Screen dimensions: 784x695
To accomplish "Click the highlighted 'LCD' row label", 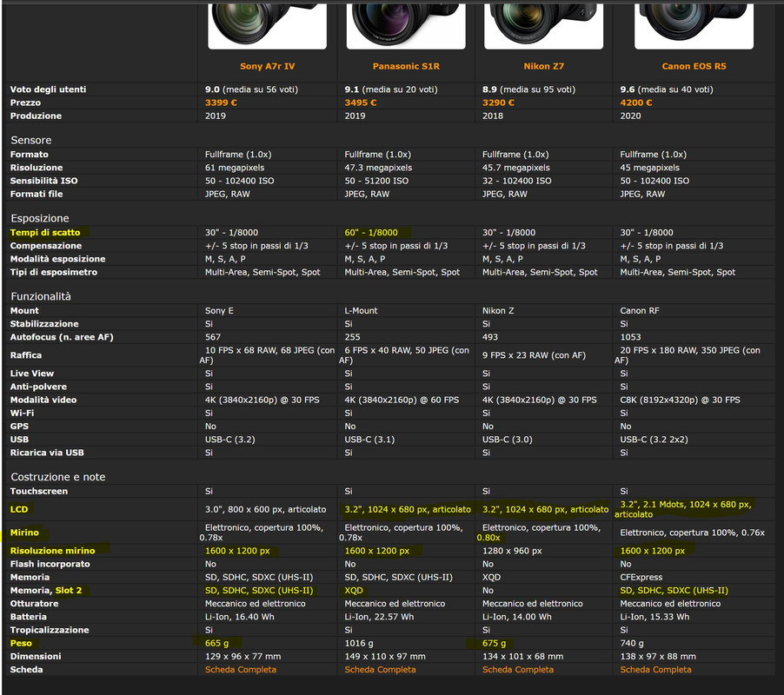I will click(19, 509).
